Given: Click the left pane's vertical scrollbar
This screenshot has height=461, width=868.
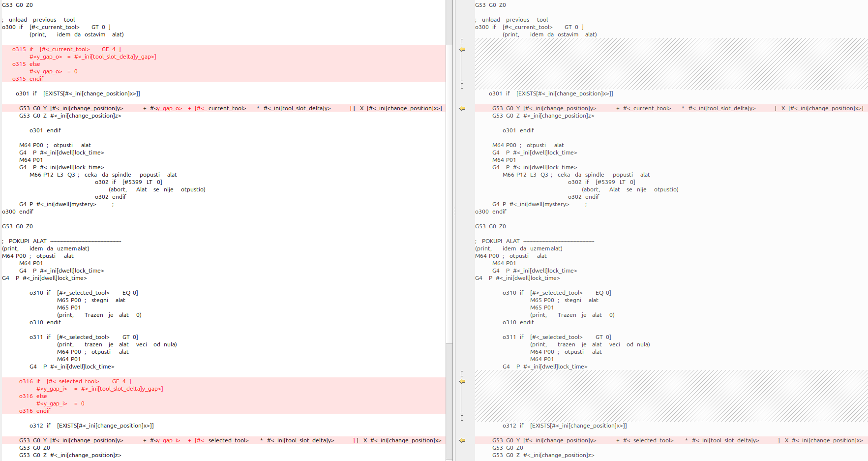Looking at the screenshot, I should pos(449,197).
